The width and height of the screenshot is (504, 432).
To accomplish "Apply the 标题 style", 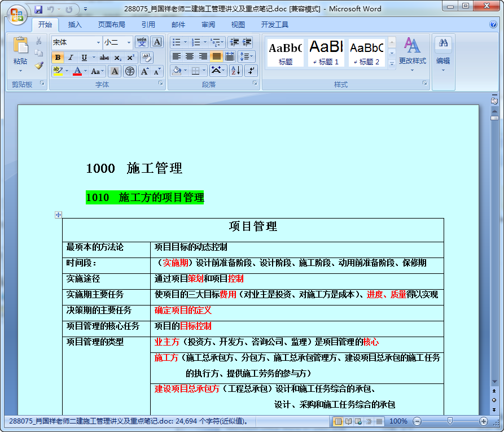I will [x=286, y=53].
